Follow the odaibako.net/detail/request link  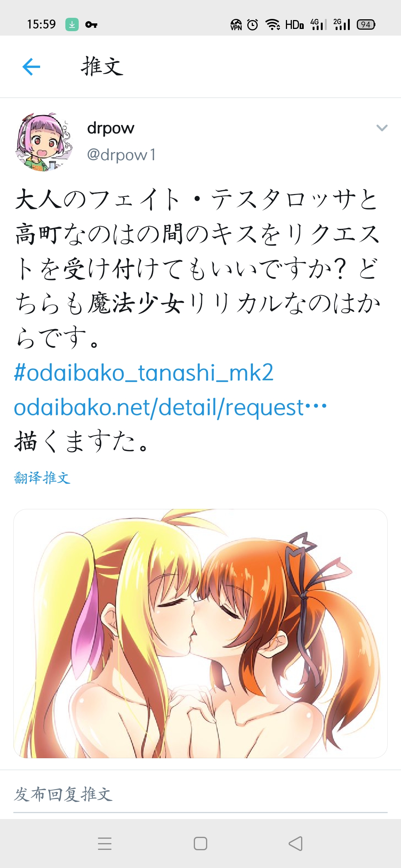click(x=170, y=407)
